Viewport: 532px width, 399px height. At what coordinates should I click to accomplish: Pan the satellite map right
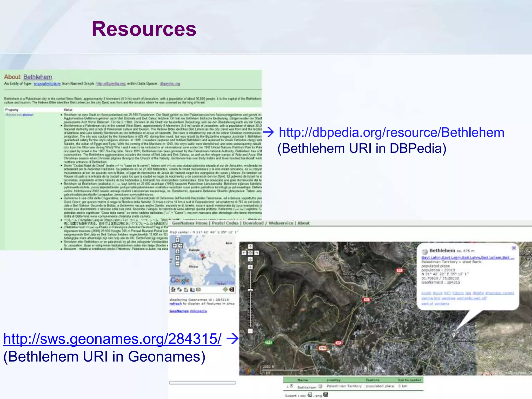pyautogui.click(x=256, y=253)
